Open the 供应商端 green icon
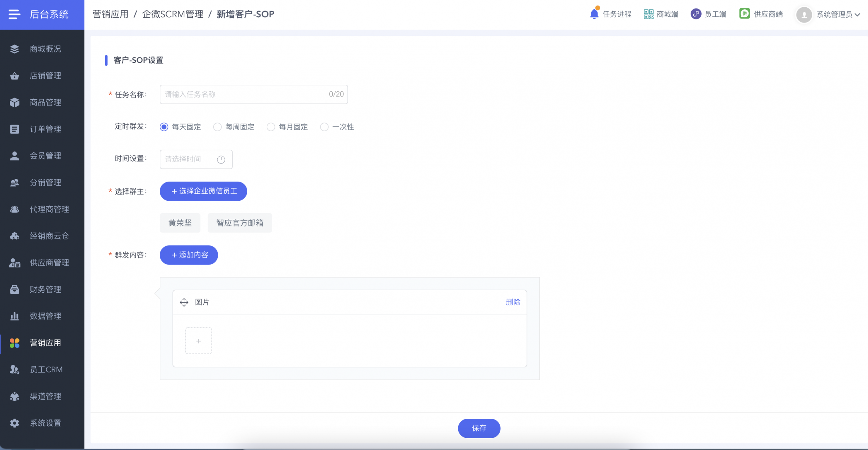 744,14
